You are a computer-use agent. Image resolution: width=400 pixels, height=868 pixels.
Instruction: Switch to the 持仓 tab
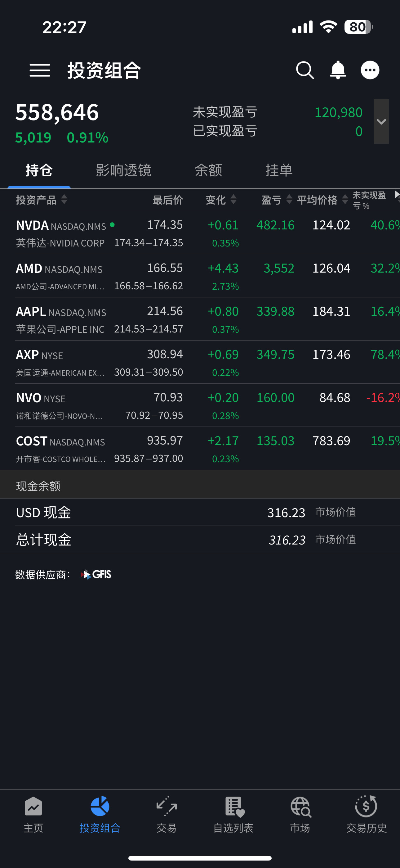[39, 170]
